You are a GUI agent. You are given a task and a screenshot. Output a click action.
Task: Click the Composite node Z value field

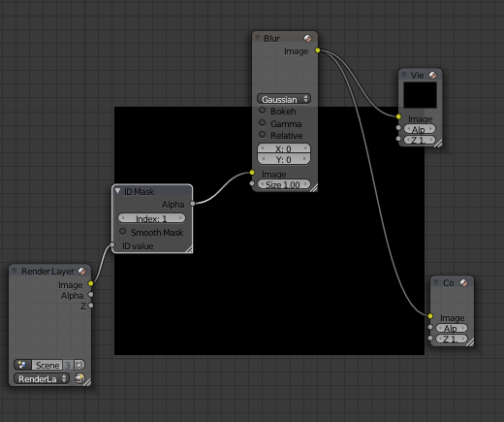tap(452, 339)
